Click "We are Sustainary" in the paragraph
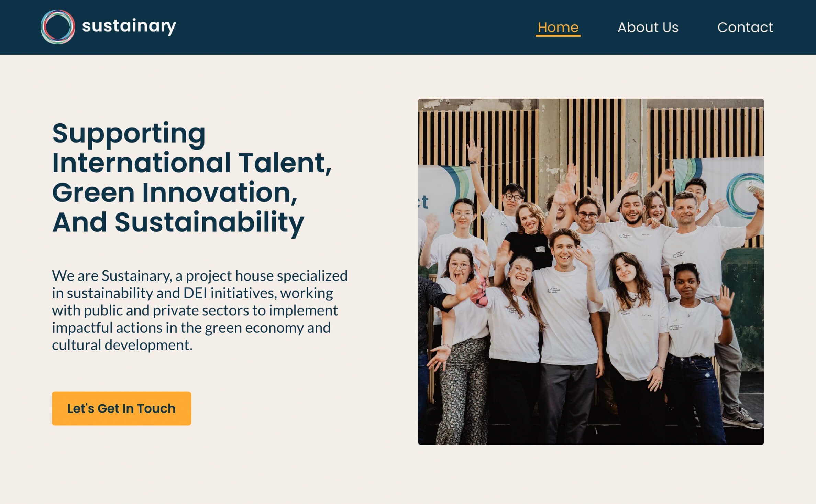The image size is (816, 504). click(111, 276)
